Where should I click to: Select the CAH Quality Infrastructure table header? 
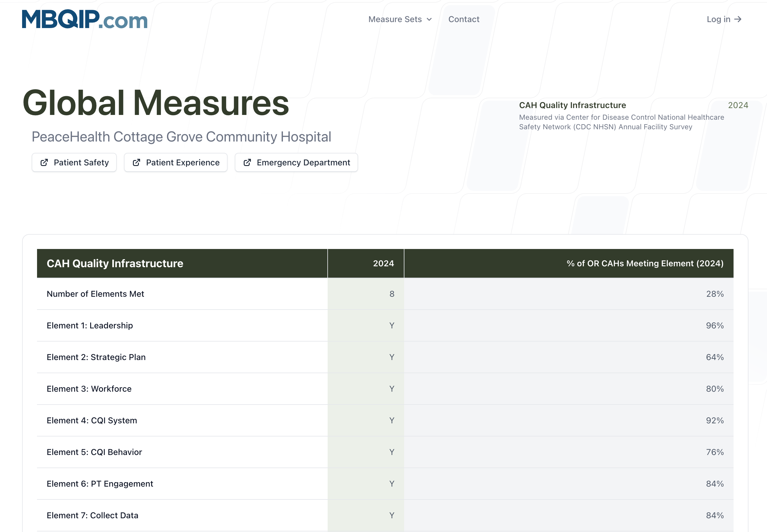click(x=115, y=263)
